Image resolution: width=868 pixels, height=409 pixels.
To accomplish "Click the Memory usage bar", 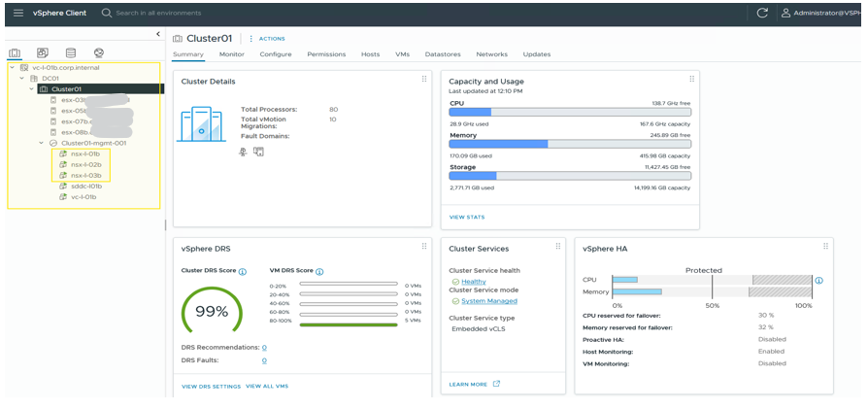I will tap(570, 144).
